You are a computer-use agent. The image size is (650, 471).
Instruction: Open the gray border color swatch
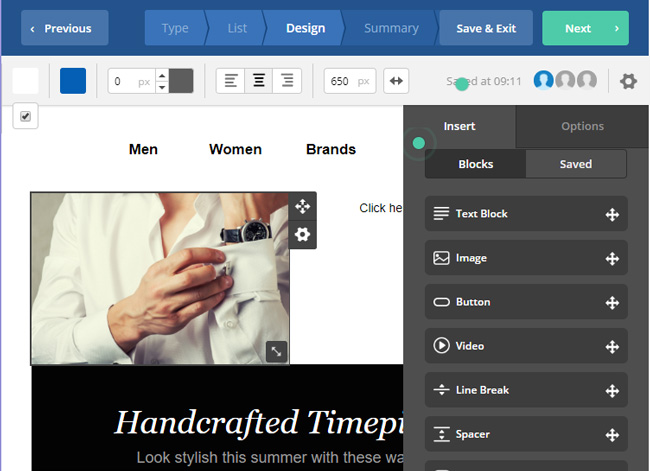[181, 81]
